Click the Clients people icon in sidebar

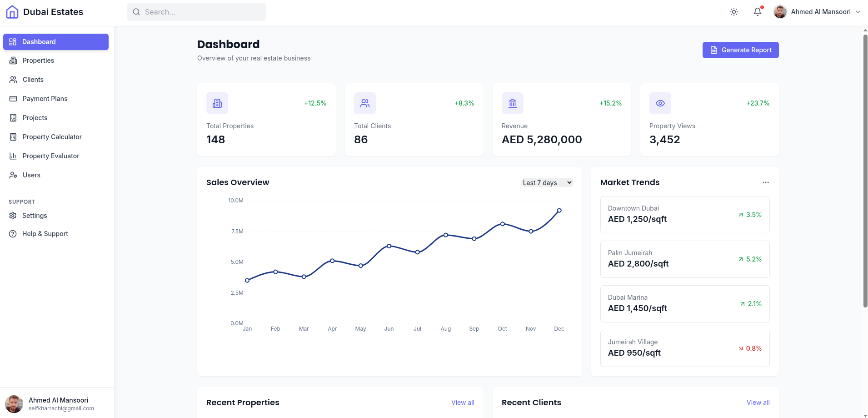point(13,80)
